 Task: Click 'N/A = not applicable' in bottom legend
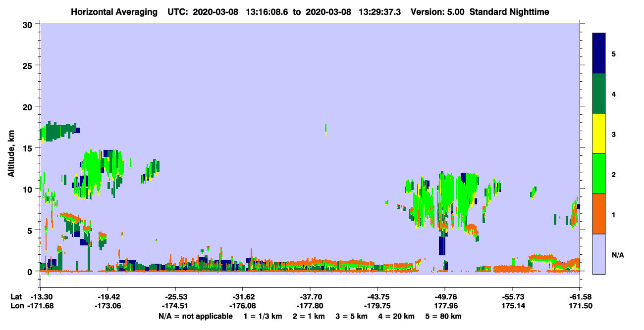[x=196, y=316]
